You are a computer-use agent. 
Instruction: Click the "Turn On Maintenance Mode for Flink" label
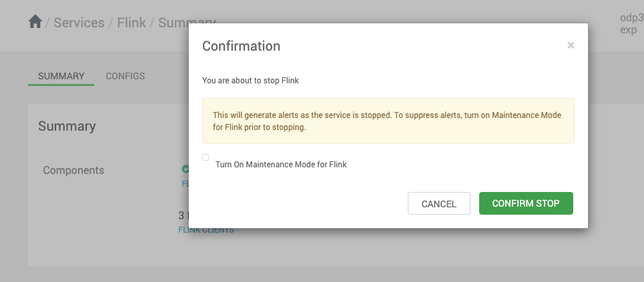[281, 164]
